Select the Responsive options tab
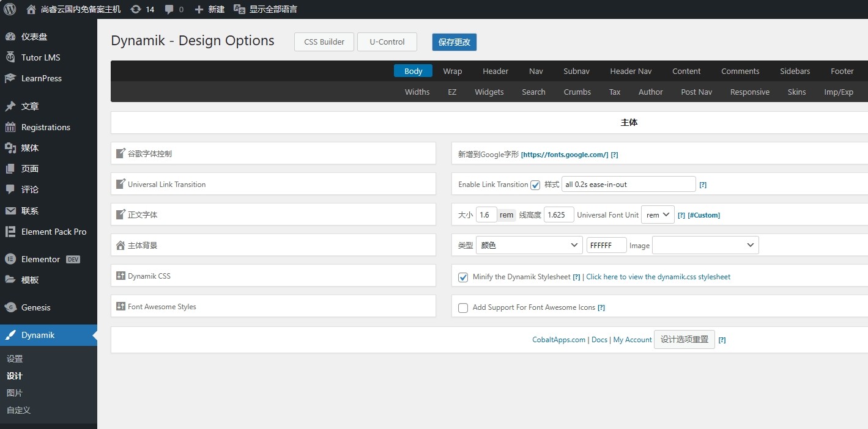This screenshot has width=868, height=429. [x=749, y=92]
